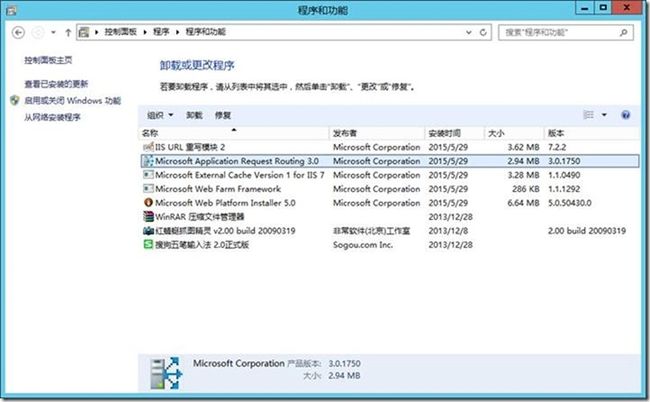Click the IIS URL 重写模块 2 icon
Screen dimensions: 650x402
148,147
